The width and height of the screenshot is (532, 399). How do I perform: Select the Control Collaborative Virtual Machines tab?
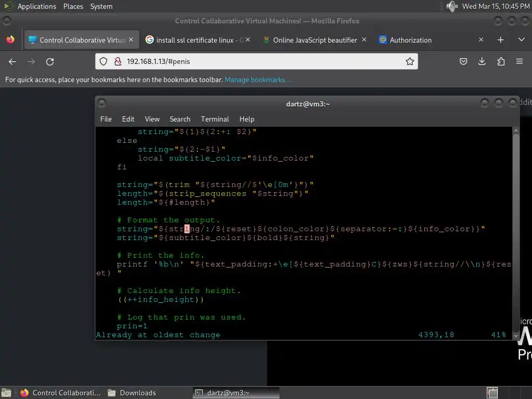pos(82,40)
